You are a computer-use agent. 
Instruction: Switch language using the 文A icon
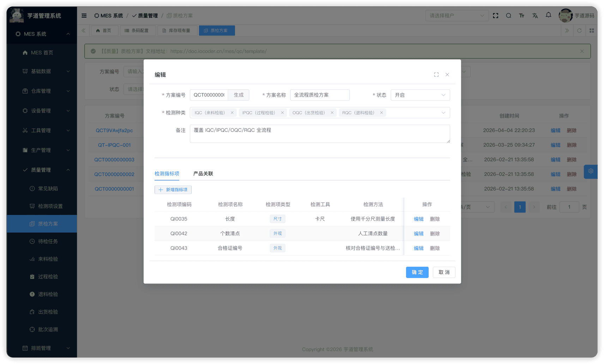(535, 15)
